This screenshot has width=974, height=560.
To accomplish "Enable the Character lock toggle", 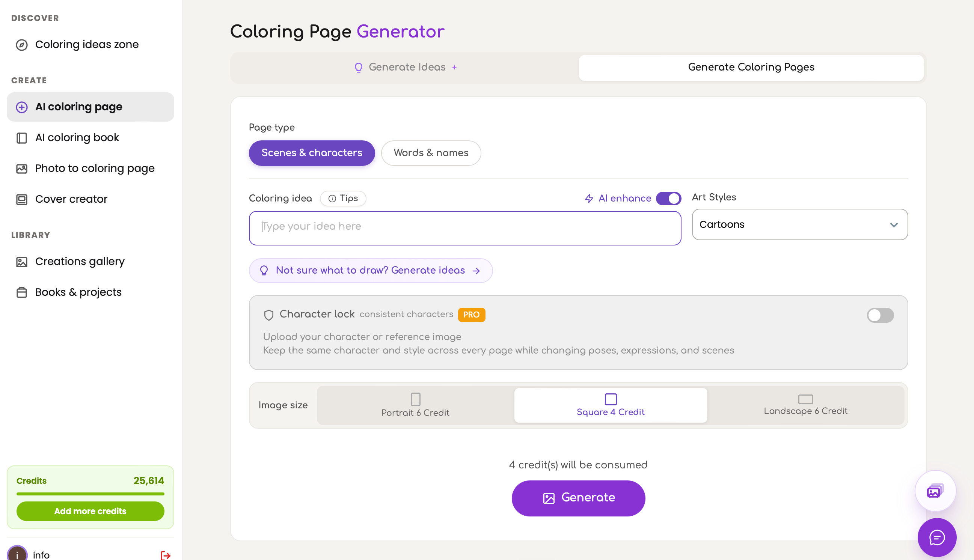I will [880, 315].
